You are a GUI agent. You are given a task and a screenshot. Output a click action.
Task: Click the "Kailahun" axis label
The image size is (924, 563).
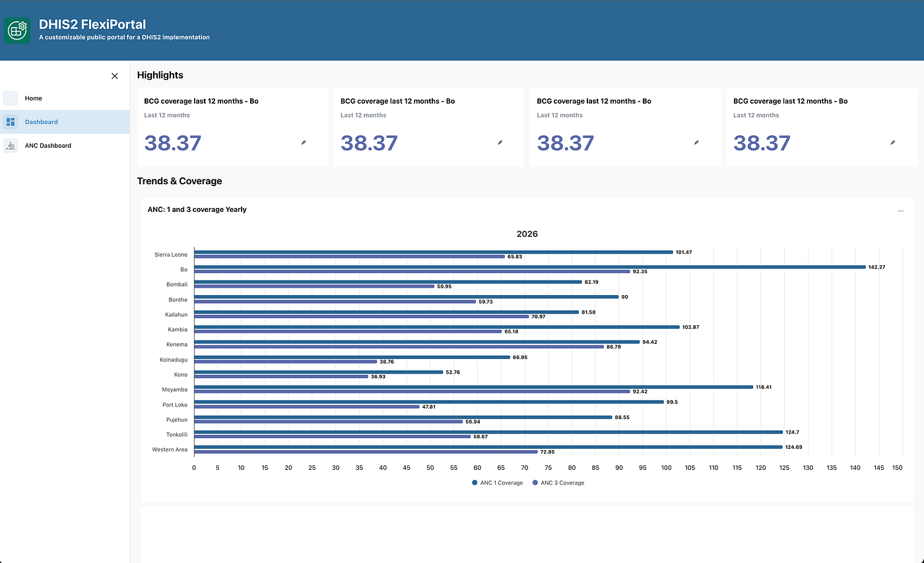pos(176,315)
